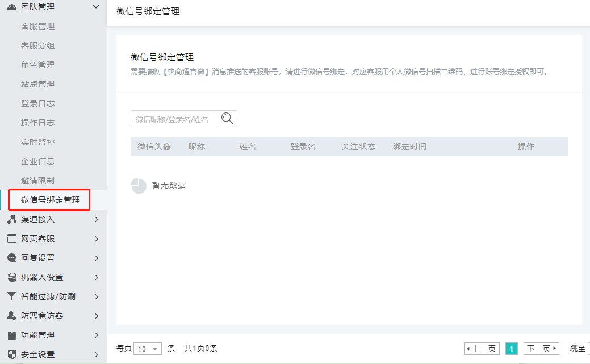Expand the 机器人设置 arrow
Screen dimensions: 590x364
(x=96, y=277)
